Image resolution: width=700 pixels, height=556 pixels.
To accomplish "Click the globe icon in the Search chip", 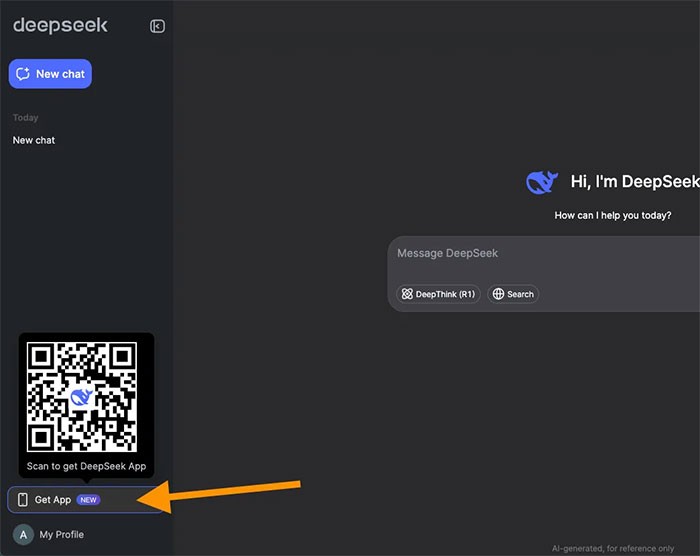I will click(x=499, y=294).
